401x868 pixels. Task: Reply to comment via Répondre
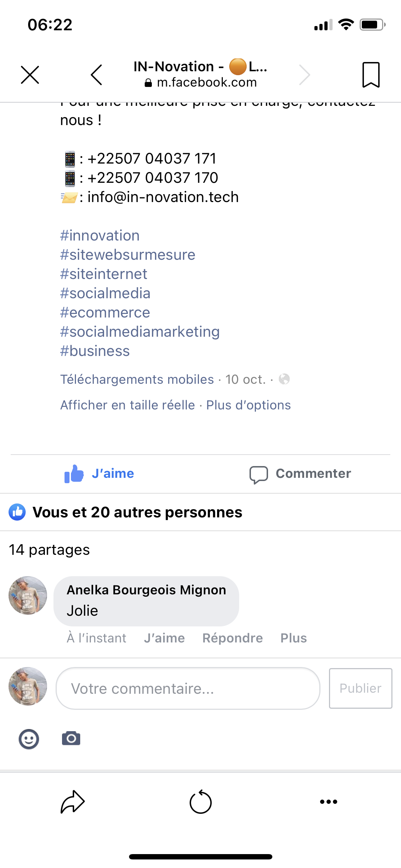click(232, 638)
